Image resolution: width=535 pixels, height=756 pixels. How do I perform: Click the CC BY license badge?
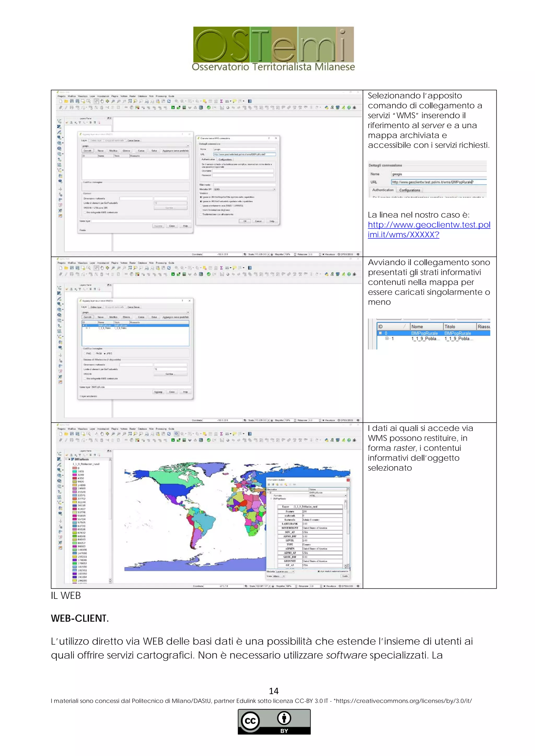point(274,722)
